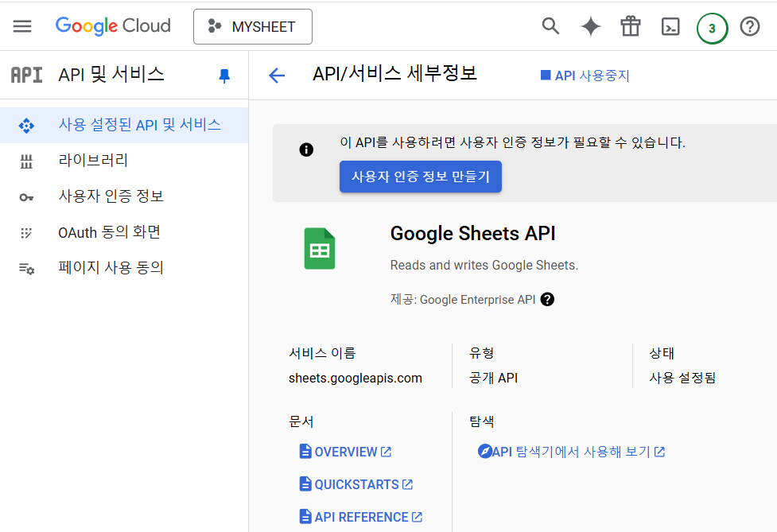This screenshot has width=777, height=532.
Task: Select 사용 설정된 API 및 서비스 menu item
Action: [124, 125]
